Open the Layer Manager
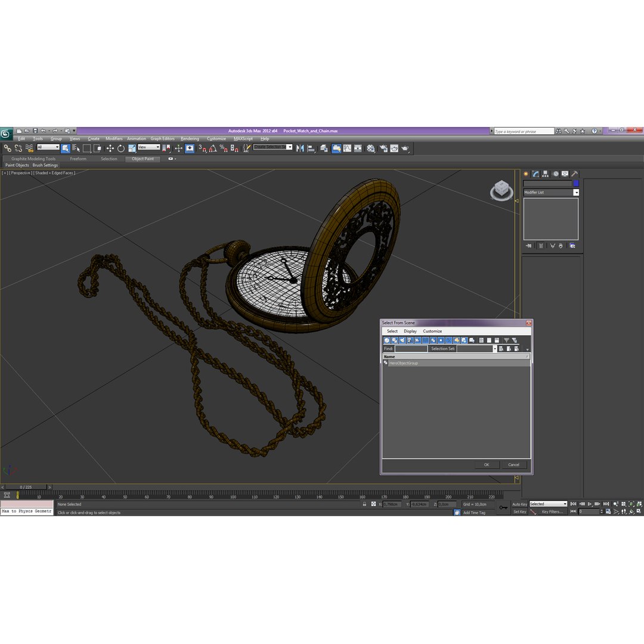This screenshot has height=644, width=644. (324, 148)
